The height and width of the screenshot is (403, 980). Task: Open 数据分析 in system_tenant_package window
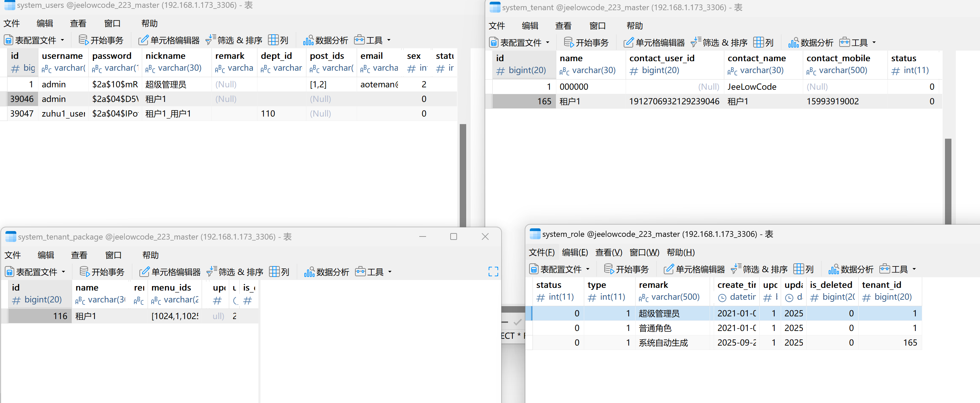[326, 272]
